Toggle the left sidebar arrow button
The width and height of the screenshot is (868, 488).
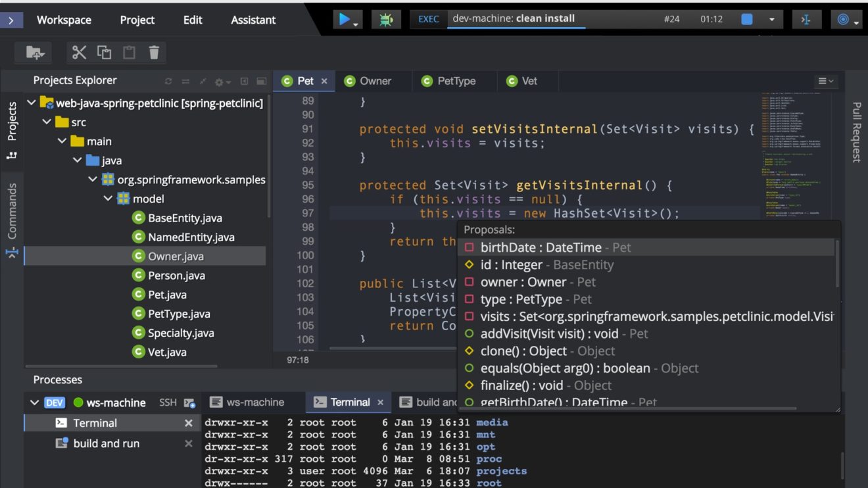(x=11, y=20)
